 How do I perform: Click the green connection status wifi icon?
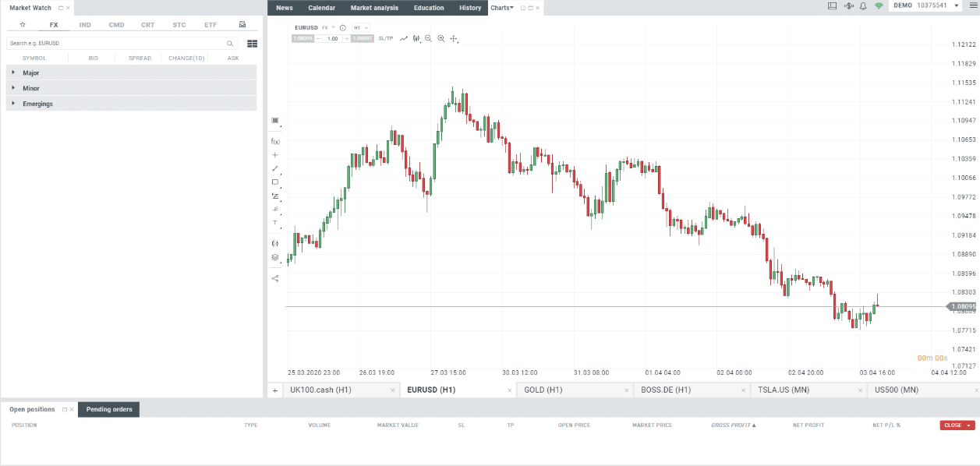point(879,5)
